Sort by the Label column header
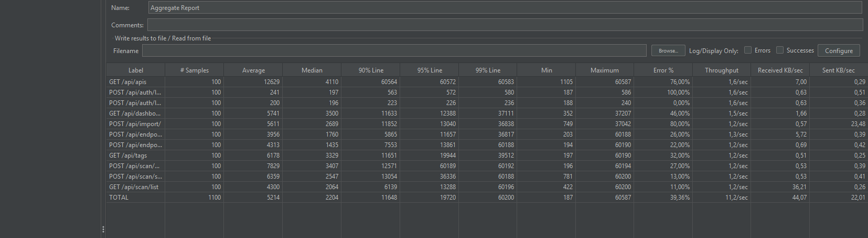 click(x=135, y=70)
